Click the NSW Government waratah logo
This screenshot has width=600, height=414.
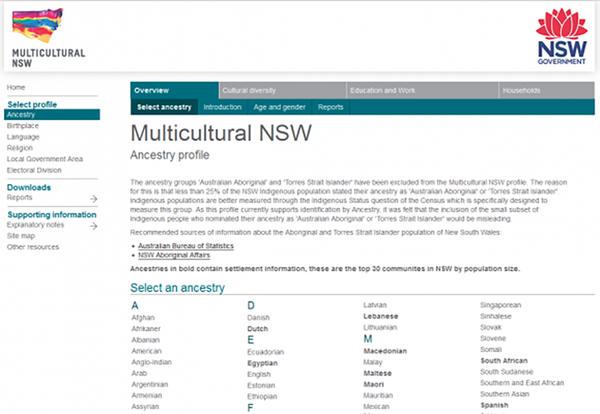click(x=561, y=36)
